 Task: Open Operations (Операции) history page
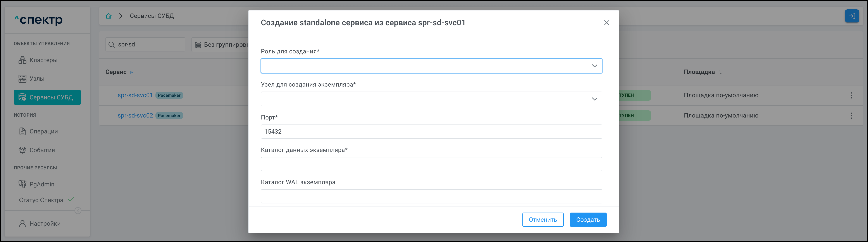tap(43, 132)
